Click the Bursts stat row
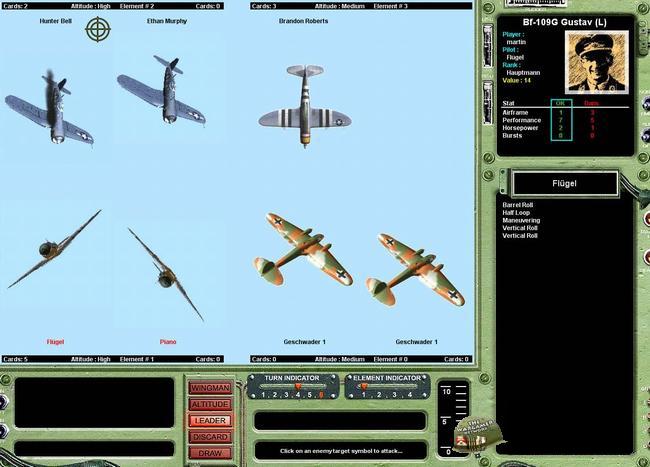The image size is (650, 467). tap(565, 136)
